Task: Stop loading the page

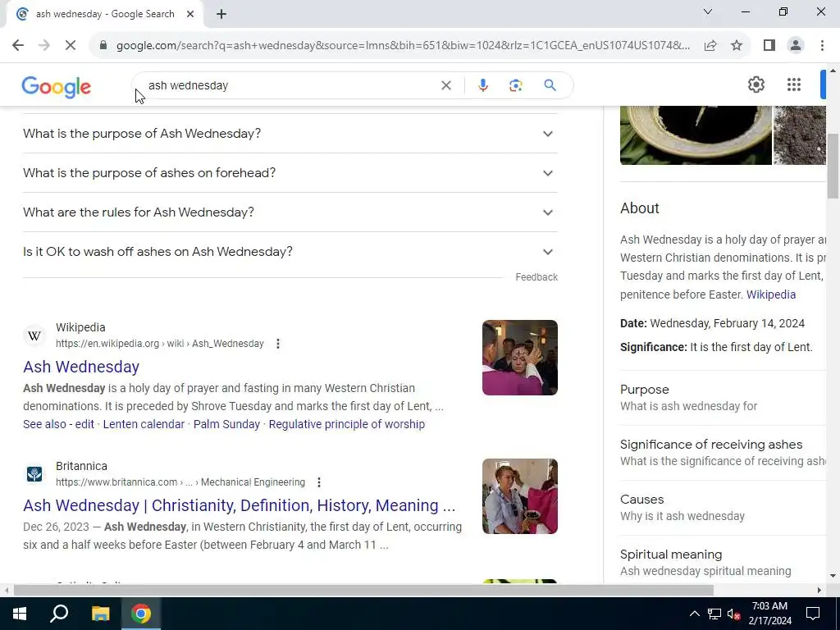Action: click(x=71, y=46)
